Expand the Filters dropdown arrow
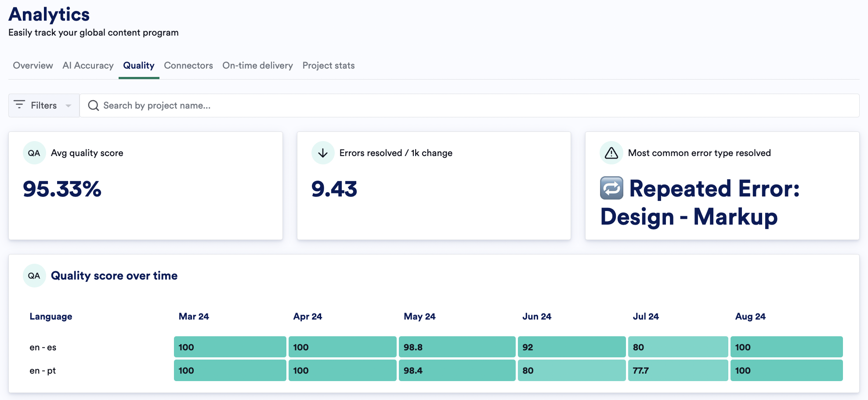868x400 pixels. pos(68,105)
